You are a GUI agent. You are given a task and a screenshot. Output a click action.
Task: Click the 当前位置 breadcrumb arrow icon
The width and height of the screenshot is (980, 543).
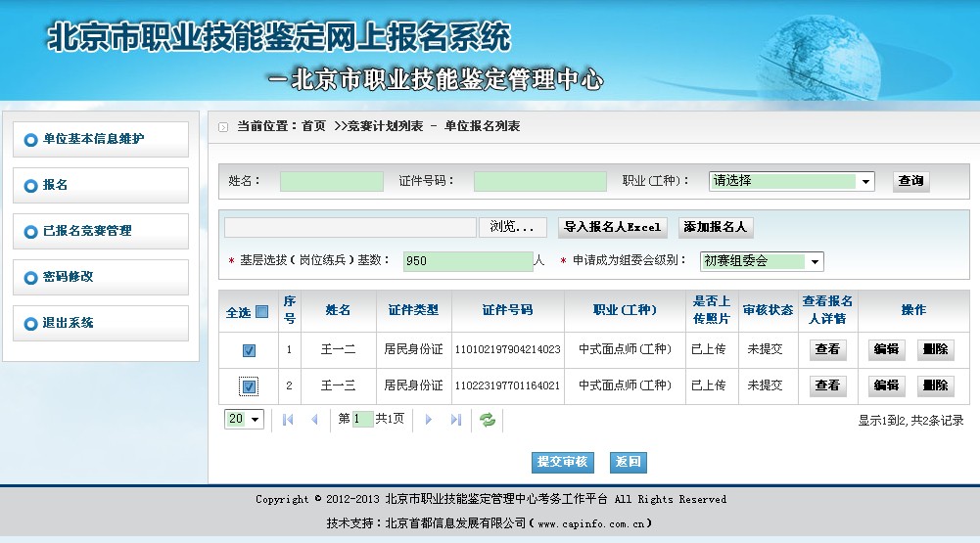pyautogui.click(x=223, y=127)
